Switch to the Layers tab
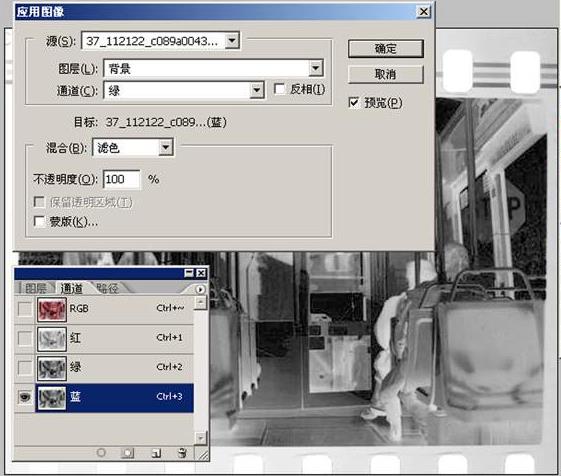This screenshot has width=561, height=476. point(35,288)
